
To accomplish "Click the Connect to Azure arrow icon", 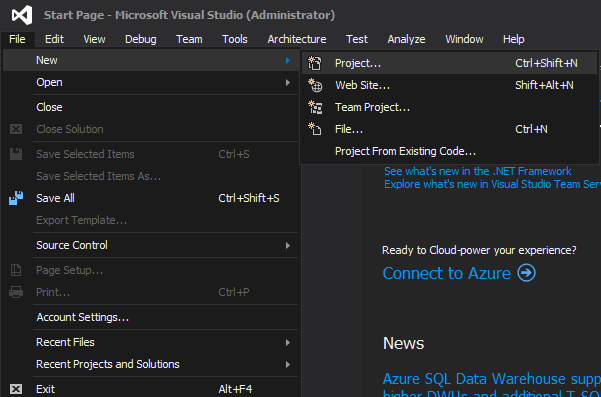I will pyautogui.click(x=526, y=273).
